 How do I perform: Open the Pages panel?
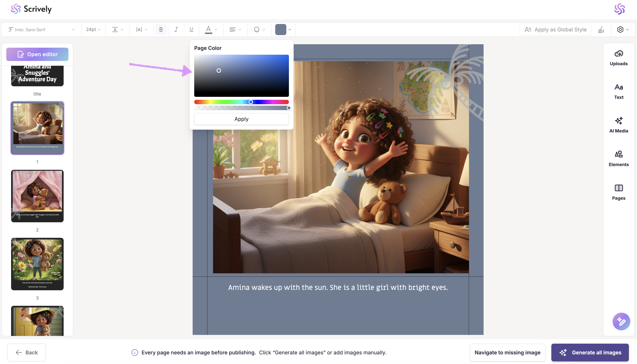pyautogui.click(x=619, y=192)
